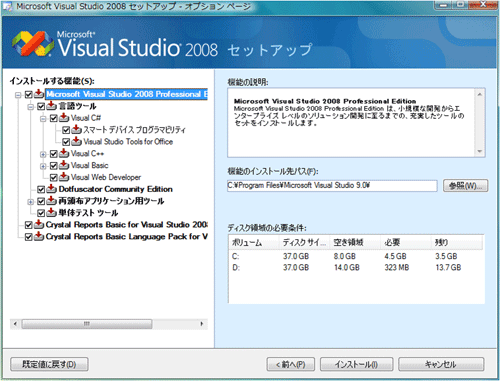Collapse the Visual C# tree node

coord(43,119)
